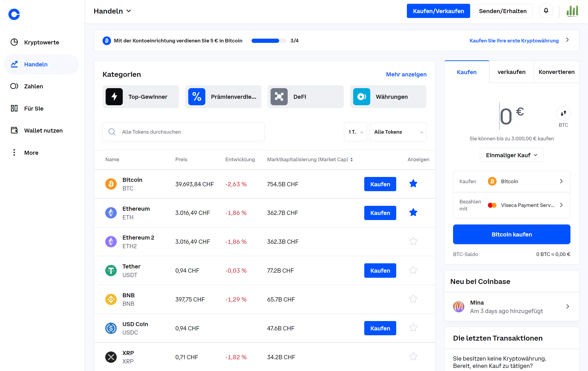Click the Name column header
Screen dimensions: 588x371
point(112,159)
